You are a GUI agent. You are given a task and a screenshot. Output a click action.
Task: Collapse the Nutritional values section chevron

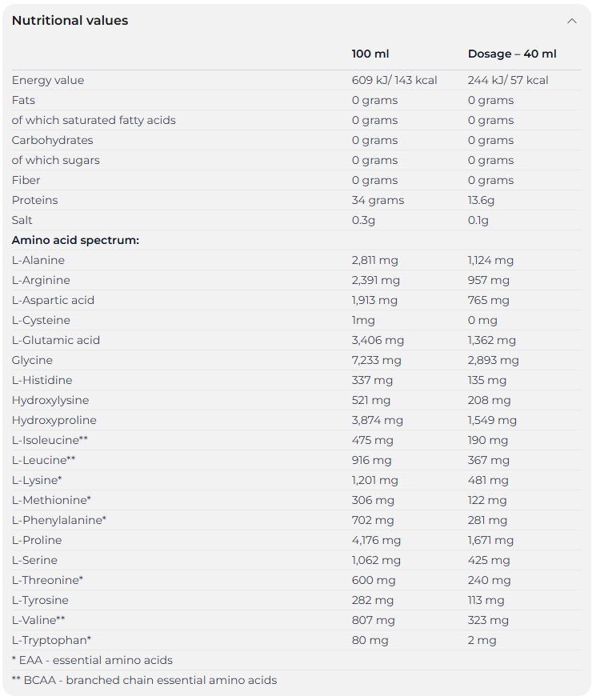571,21
